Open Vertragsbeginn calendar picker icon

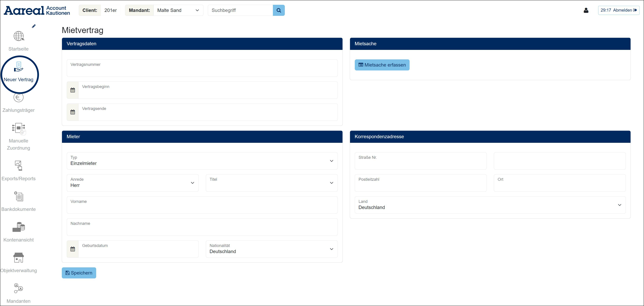click(x=73, y=90)
